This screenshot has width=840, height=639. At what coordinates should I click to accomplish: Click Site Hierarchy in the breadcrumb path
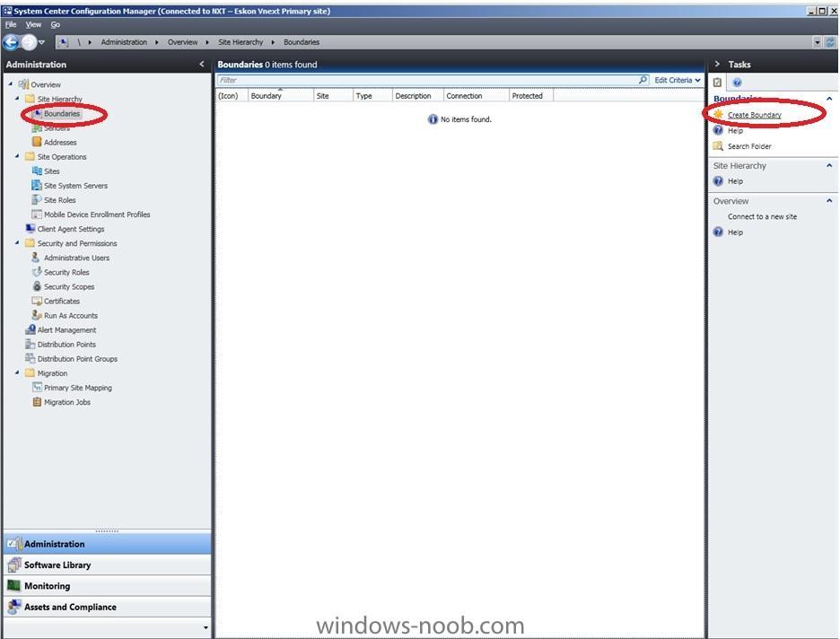pos(241,42)
